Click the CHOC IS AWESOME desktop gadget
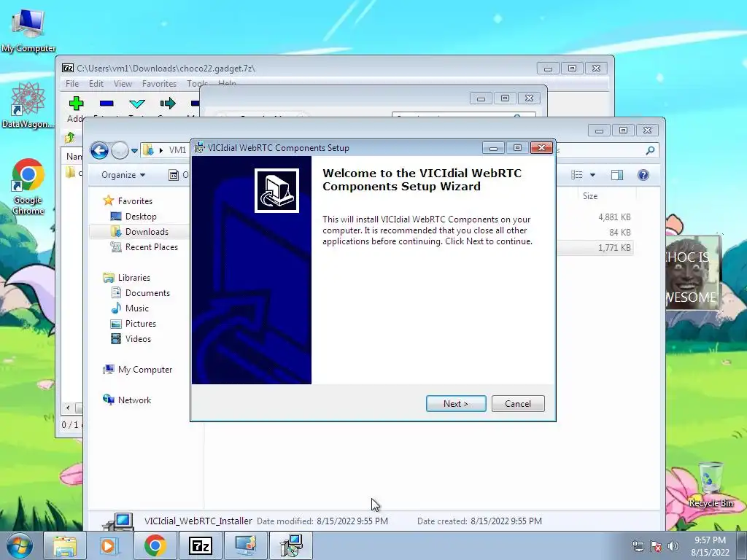747x560 pixels. point(693,273)
